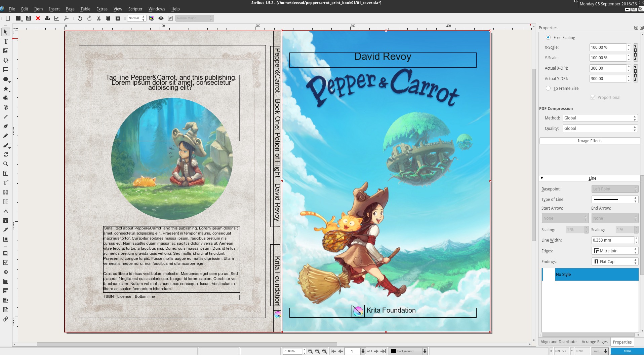This screenshot has width=644, height=355.
Task: Switch to Align and Distribute tab
Action: [558, 342]
